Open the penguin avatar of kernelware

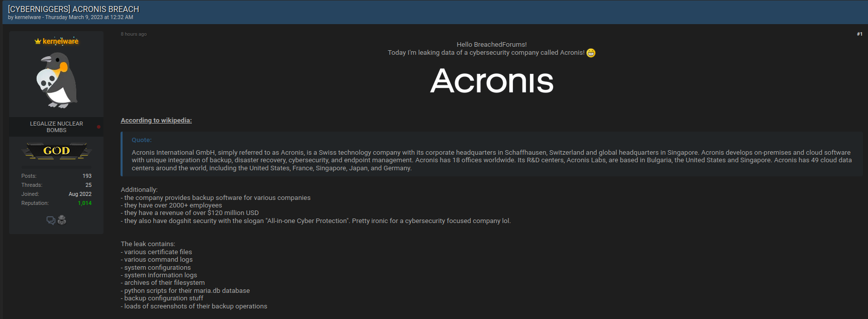(x=56, y=80)
